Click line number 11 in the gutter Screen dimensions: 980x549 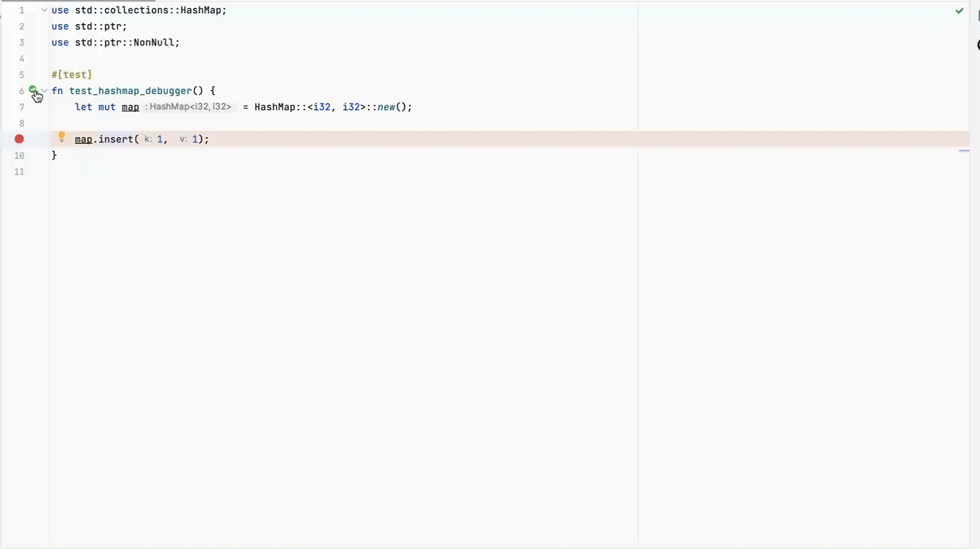pos(20,172)
